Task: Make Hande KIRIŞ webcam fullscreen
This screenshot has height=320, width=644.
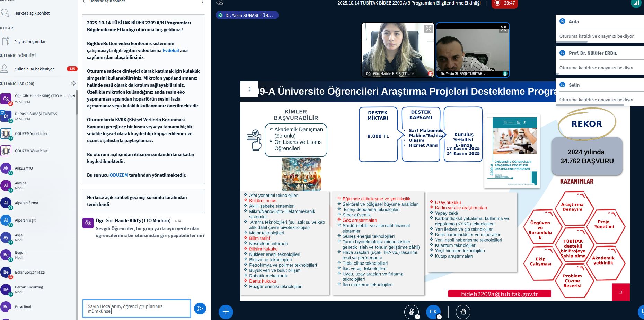Action: 429,29
